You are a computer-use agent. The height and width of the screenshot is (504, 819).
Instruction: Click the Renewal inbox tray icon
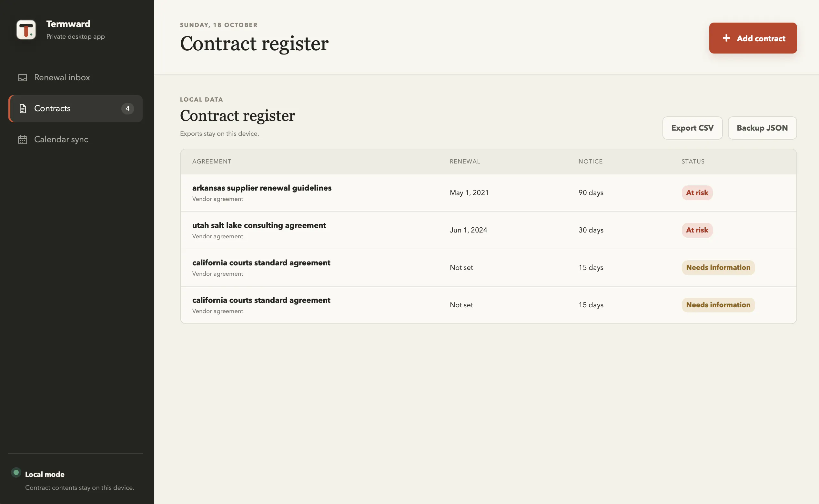pos(22,78)
